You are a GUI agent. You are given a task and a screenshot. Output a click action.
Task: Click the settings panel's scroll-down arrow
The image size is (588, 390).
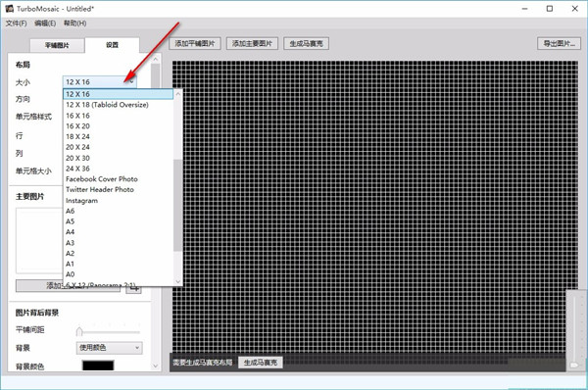coord(156,366)
